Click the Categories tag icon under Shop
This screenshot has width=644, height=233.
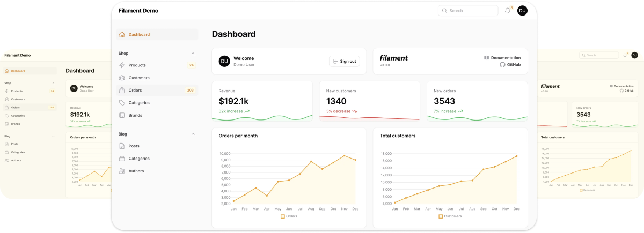coord(122,103)
